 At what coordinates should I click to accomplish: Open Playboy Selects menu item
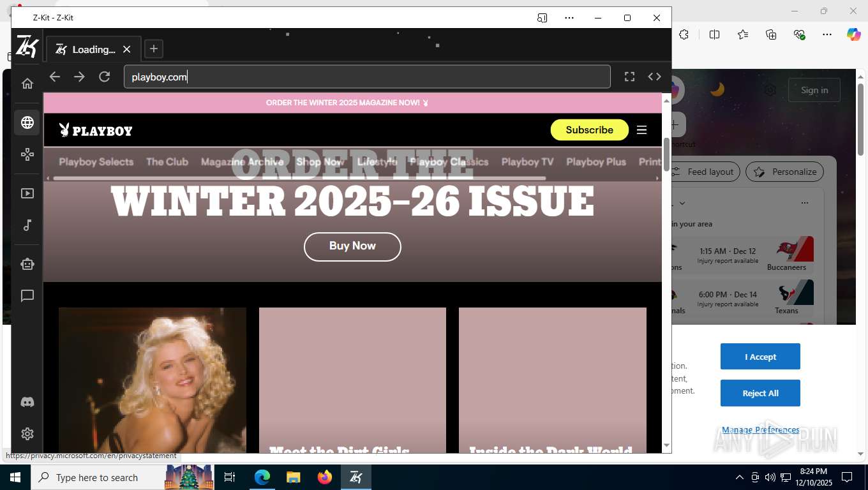pyautogui.click(x=96, y=162)
